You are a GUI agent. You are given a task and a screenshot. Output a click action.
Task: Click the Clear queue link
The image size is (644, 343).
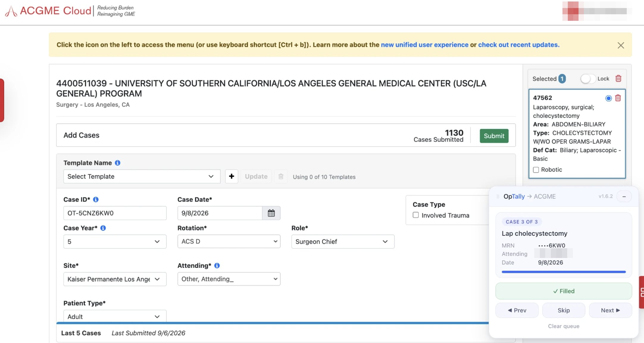point(564,326)
